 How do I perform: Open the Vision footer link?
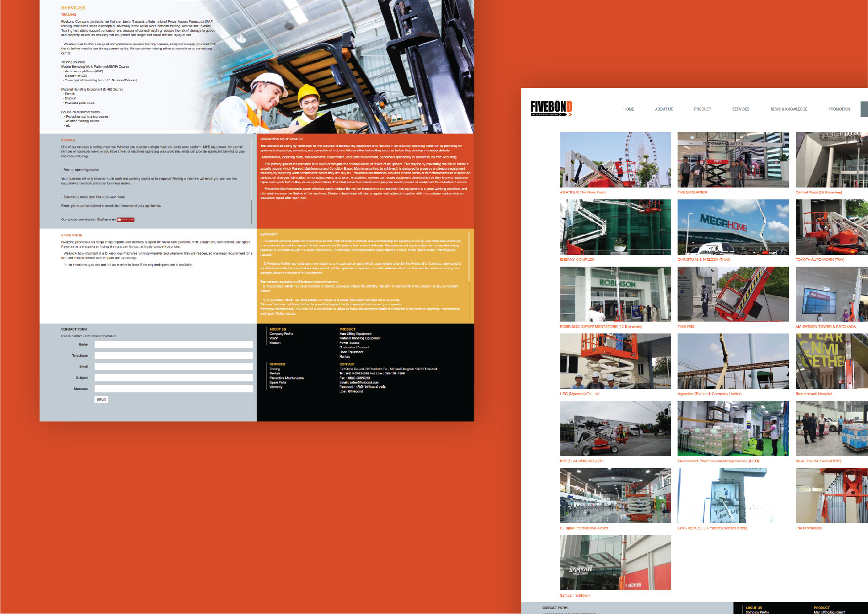pos(274,338)
